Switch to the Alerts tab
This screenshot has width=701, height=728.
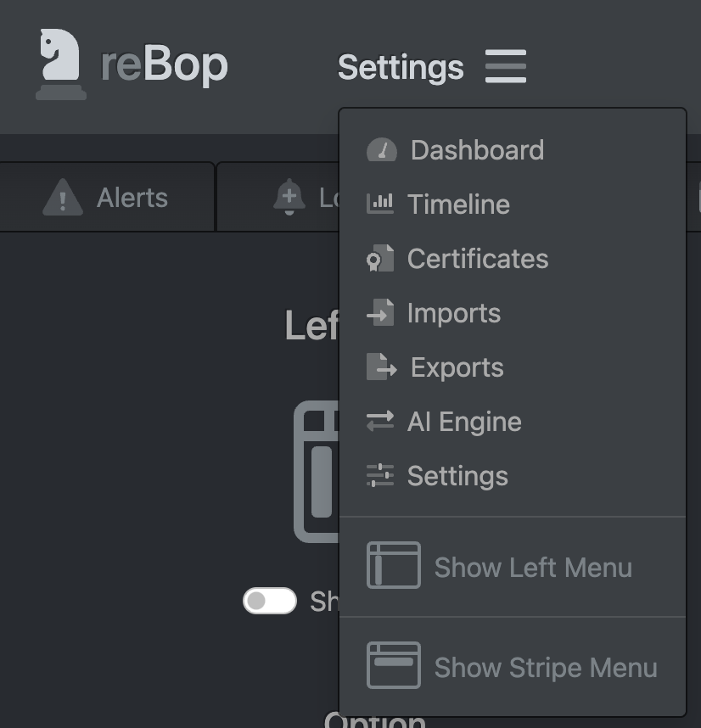(107, 197)
